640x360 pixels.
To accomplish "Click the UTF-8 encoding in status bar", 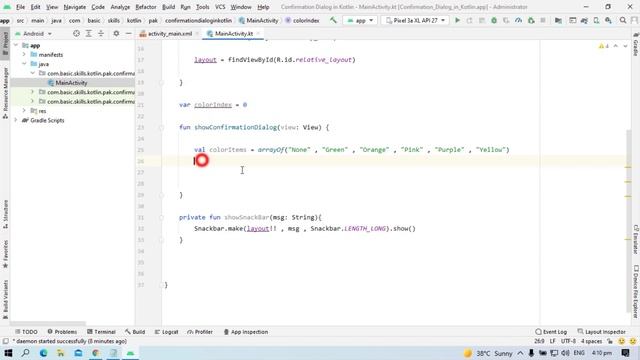I will point(568,341).
